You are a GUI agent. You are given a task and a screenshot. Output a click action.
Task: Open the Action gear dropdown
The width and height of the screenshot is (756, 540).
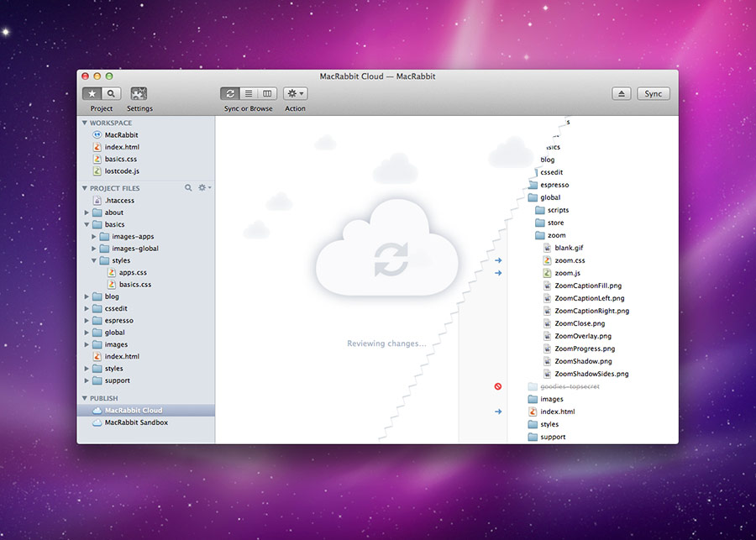[x=295, y=93]
